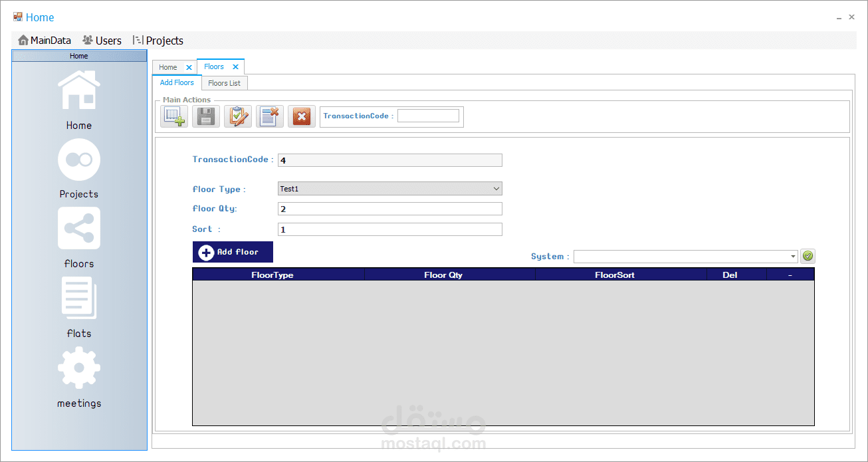This screenshot has height=462, width=868.
Task: Click the red X cancel icon
Action: point(302,116)
